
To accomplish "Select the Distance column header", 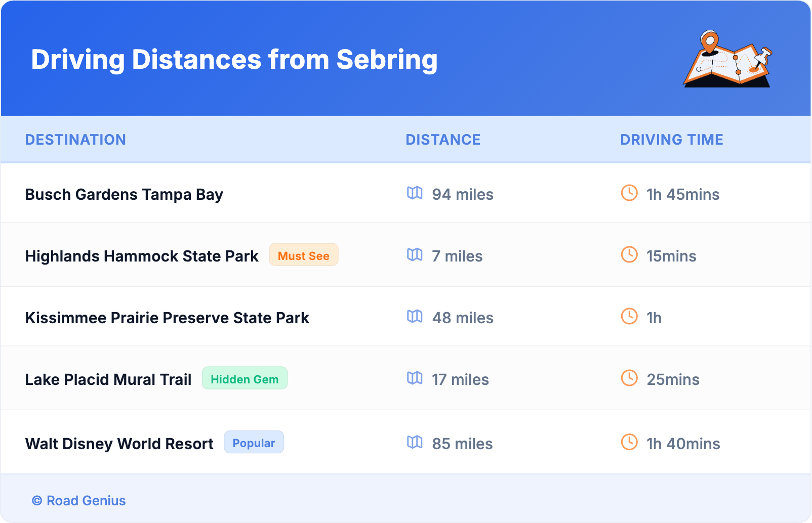I will tap(443, 140).
